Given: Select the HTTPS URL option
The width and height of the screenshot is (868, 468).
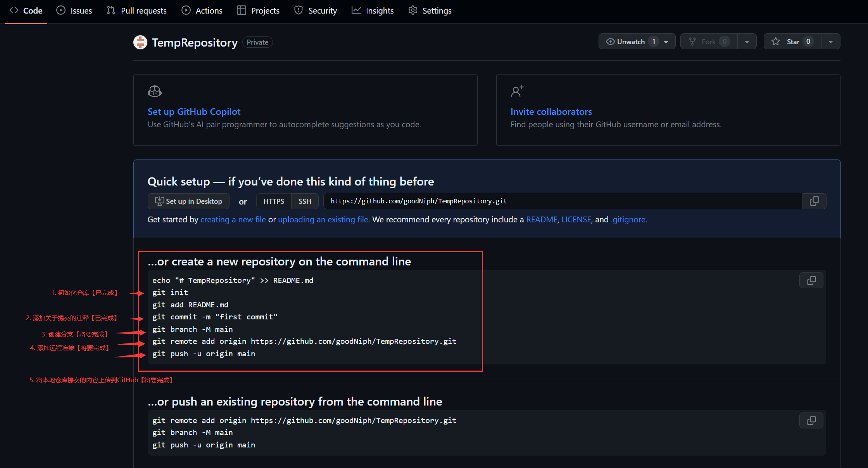Looking at the screenshot, I should (274, 201).
